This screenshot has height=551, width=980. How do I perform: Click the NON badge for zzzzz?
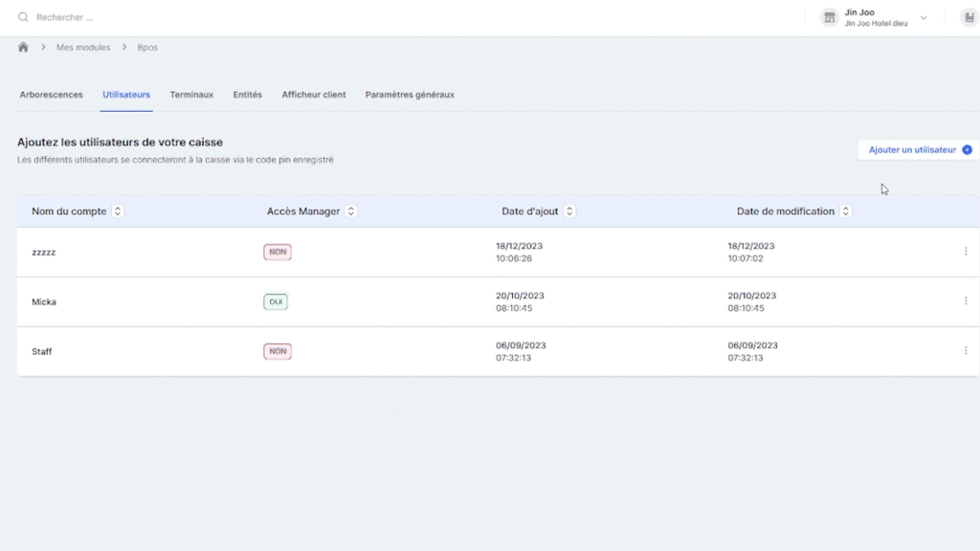pos(278,252)
